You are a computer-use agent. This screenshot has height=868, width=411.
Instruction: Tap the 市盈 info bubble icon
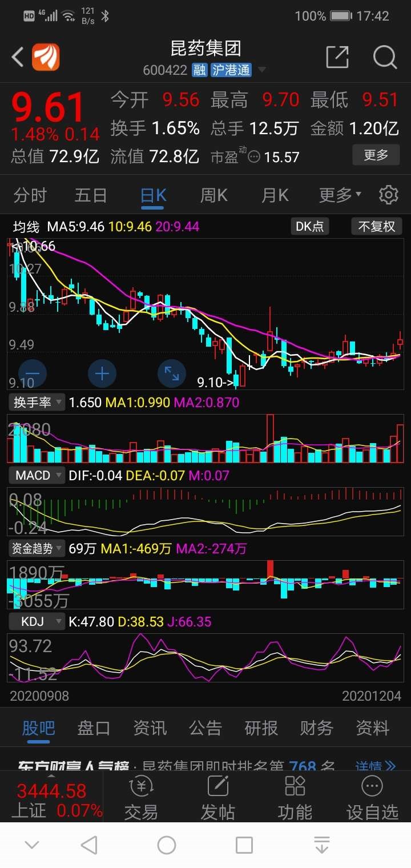(254, 156)
